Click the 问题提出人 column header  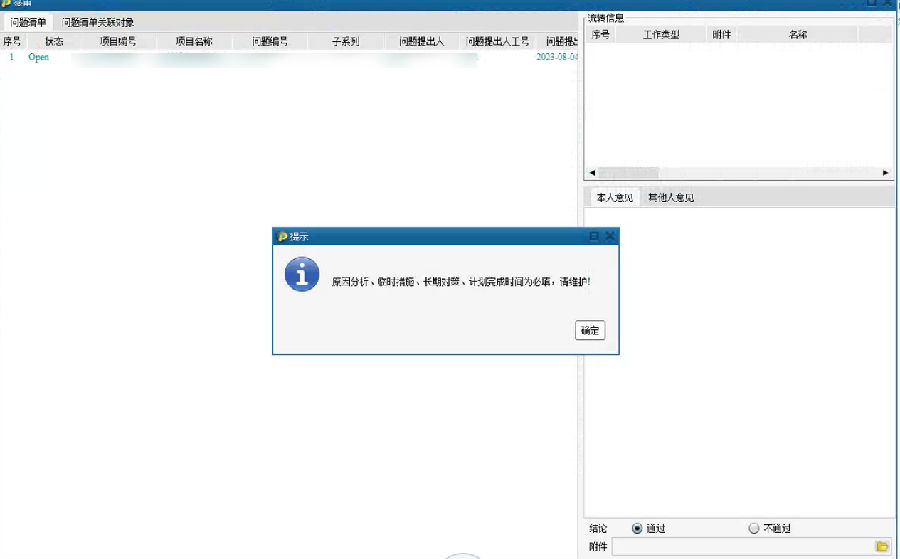422,41
